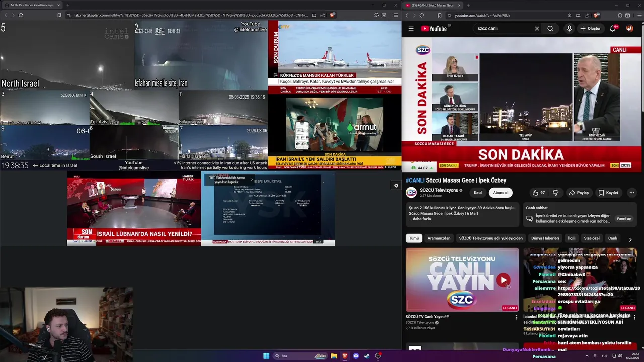The width and height of the screenshot is (644, 362).
Task: Go to YouTube home via logo
Action: click(434, 29)
